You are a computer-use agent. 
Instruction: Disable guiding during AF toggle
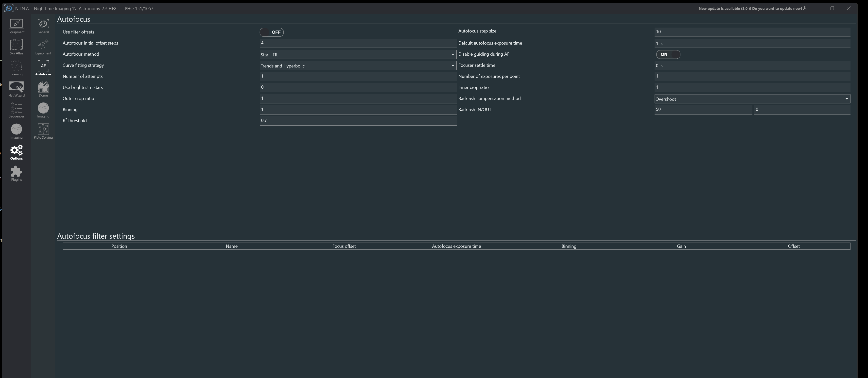tap(667, 54)
